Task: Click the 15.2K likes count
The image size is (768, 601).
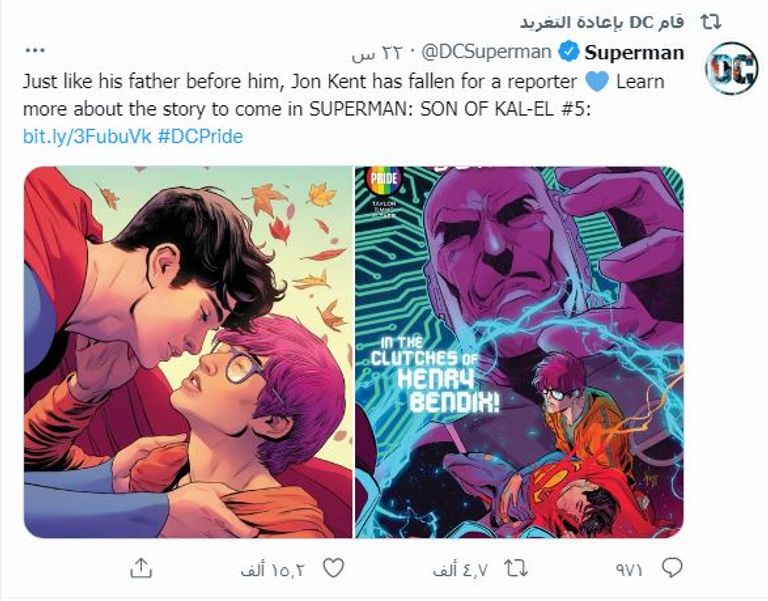Action: click(x=272, y=570)
